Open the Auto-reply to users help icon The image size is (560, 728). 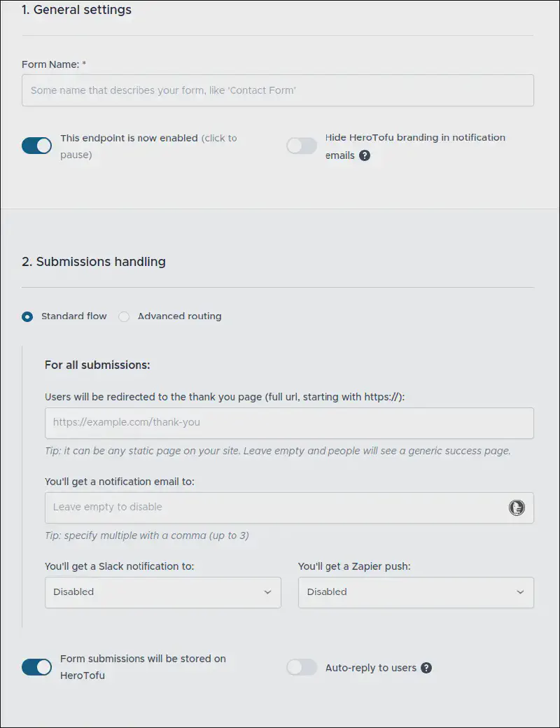[427, 668]
